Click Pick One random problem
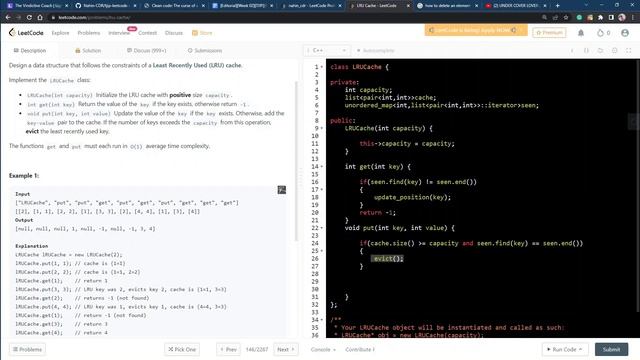Screen dimensions: 640x360 [182, 349]
